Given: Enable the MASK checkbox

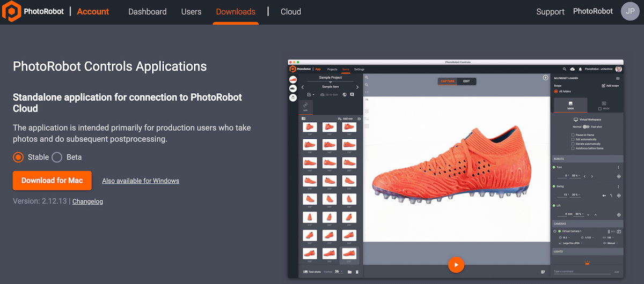Looking at the screenshot, I should (600, 109).
